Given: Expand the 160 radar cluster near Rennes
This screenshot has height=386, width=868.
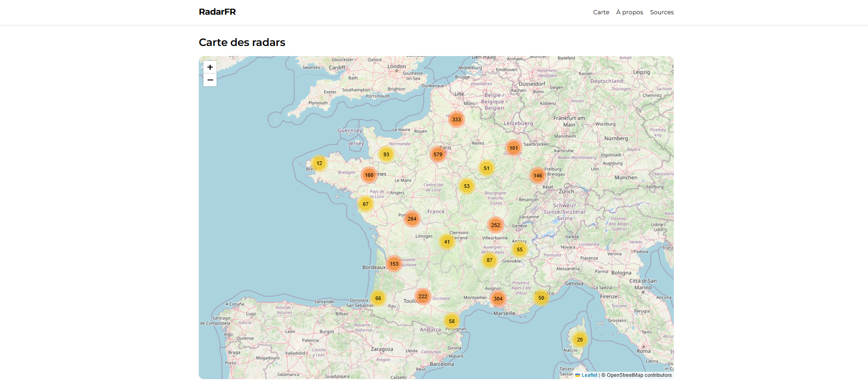Looking at the screenshot, I should pos(369,175).
